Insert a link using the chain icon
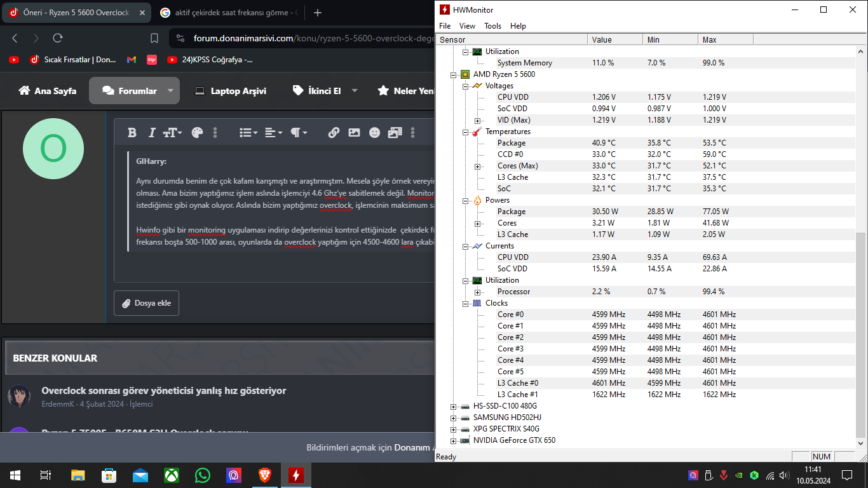 [334, 133]
